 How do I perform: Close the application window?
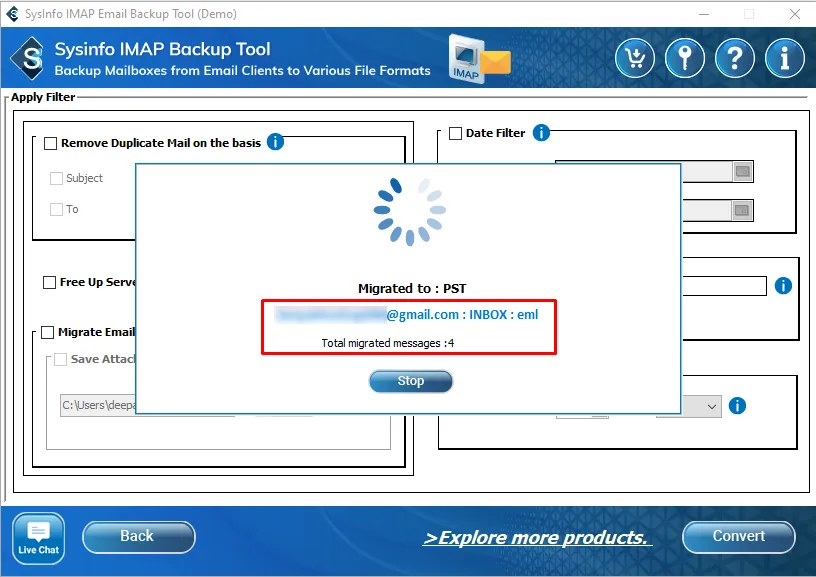tap(795, 14)
